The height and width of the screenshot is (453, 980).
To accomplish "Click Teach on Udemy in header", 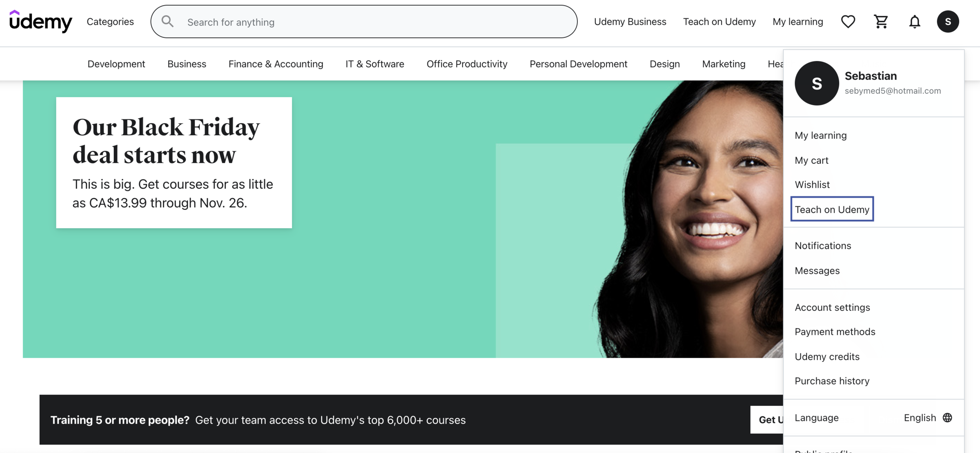I will click(x=719, y=22).
